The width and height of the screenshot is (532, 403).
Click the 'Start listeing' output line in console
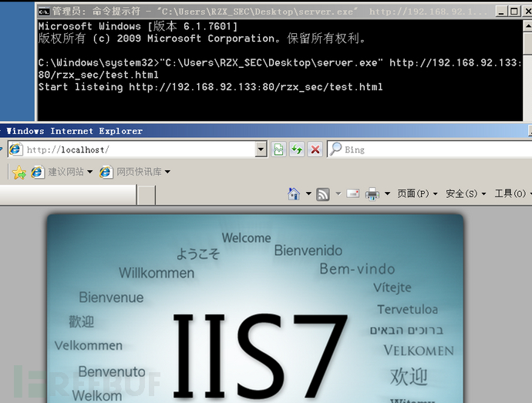(210, 87)
